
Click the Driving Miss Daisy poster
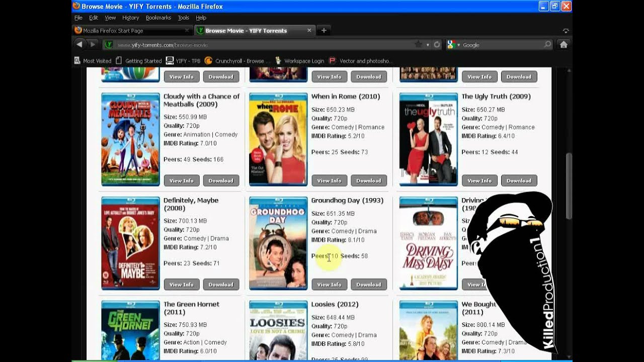click(x=429, y=243)
